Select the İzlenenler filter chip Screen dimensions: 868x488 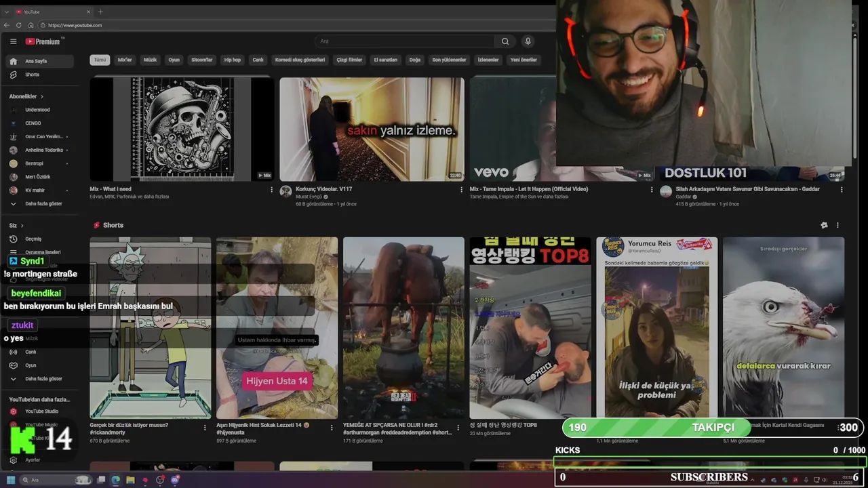pos(488,60)
